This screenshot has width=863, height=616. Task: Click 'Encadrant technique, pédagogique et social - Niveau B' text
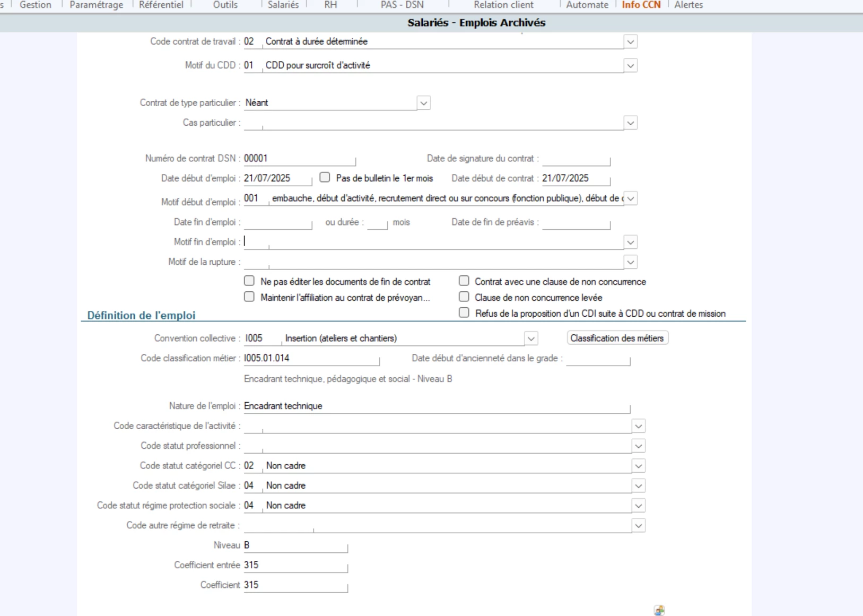tap(348, 379)
